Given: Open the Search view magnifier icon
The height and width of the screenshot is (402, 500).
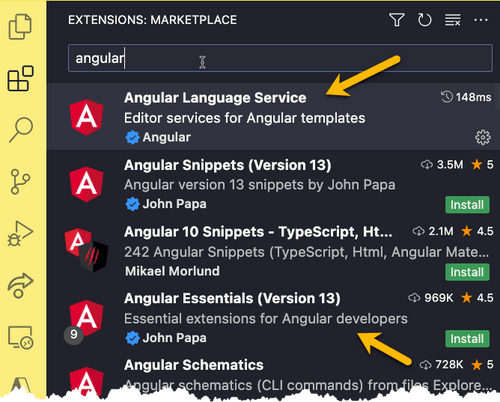Looking at the screenshot, I should 21,130.
